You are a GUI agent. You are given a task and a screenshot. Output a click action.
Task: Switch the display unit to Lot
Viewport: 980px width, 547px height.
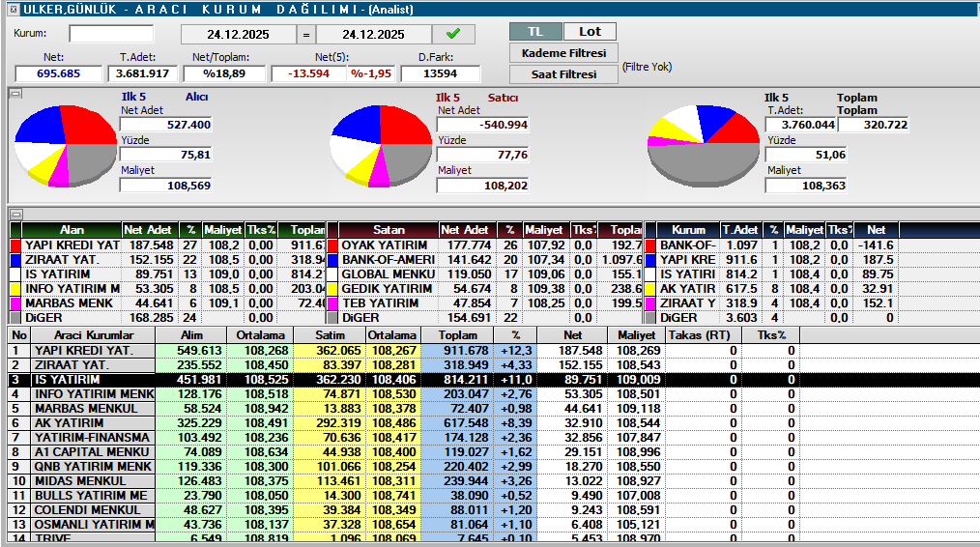click(x=590, y=32)
